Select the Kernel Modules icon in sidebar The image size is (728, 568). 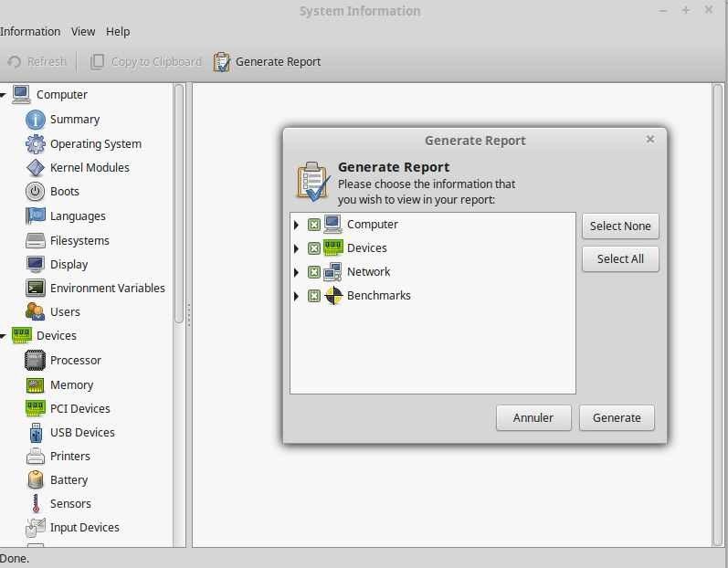coord(36,168)
